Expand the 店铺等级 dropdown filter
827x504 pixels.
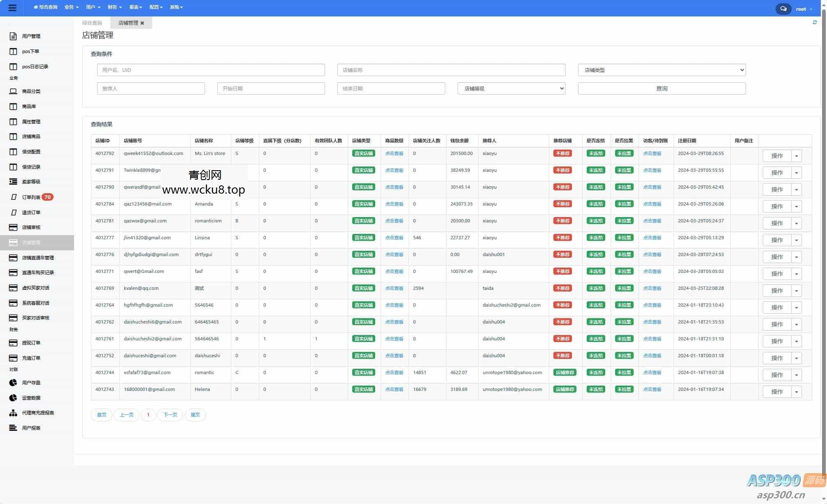tap(511, 88)
